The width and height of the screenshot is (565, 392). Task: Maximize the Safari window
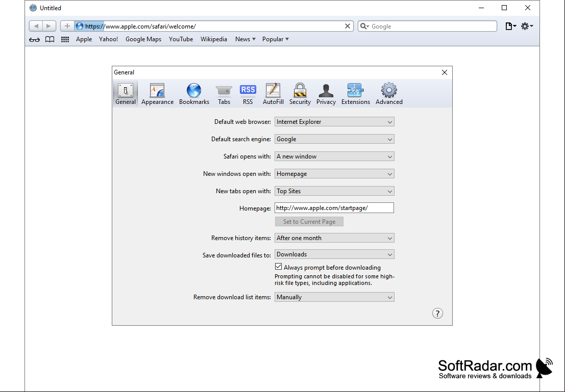pyautogui.click(x=504, y=8)
